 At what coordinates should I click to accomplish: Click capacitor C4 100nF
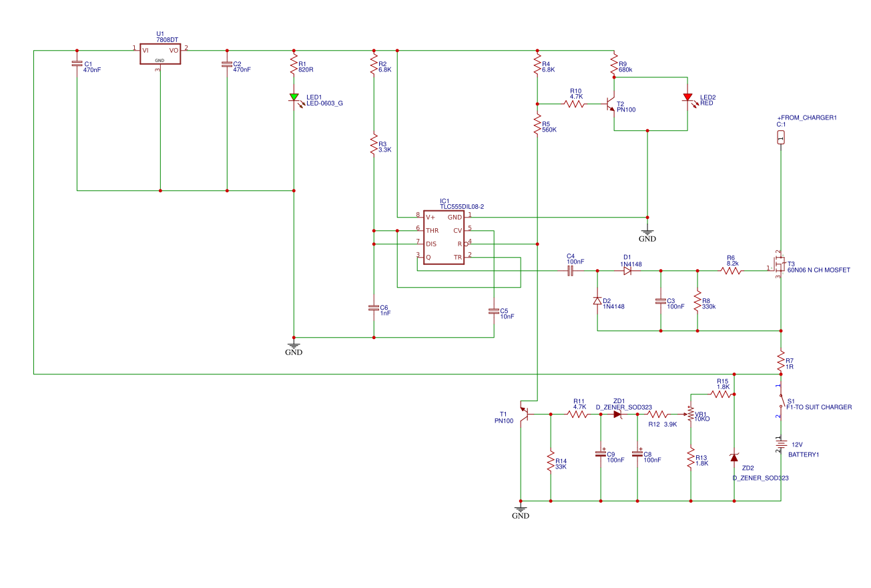coord(572,270)
